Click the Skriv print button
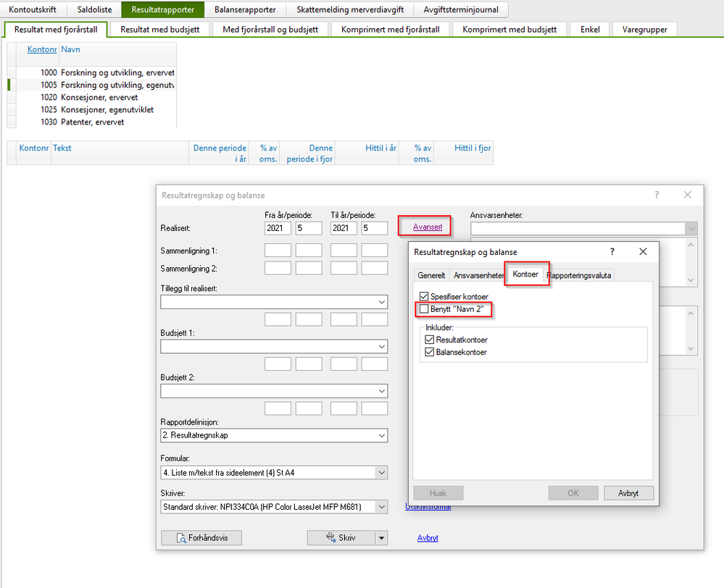724x588 pixels. coord(341,538)
